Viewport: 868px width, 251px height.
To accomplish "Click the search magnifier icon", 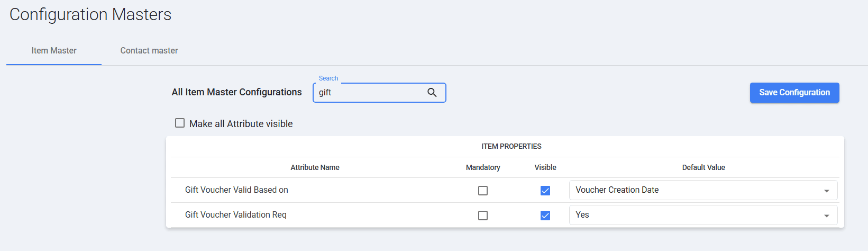I will 432,93.
